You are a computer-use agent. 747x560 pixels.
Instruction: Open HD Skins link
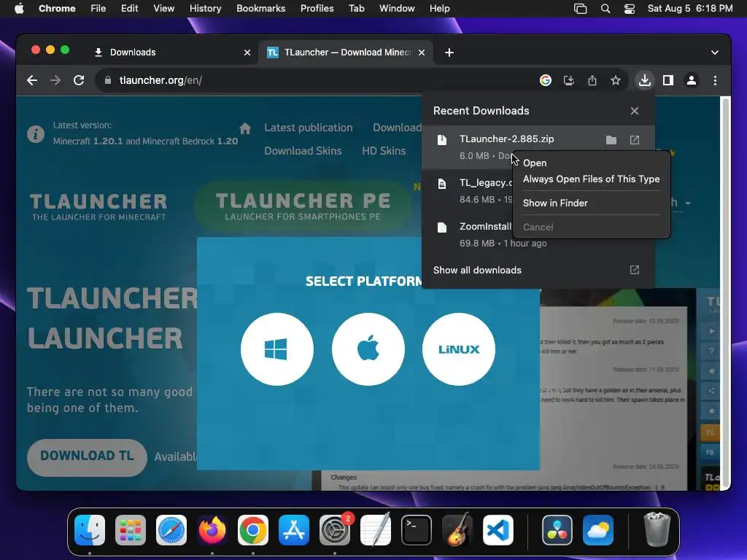384,151
